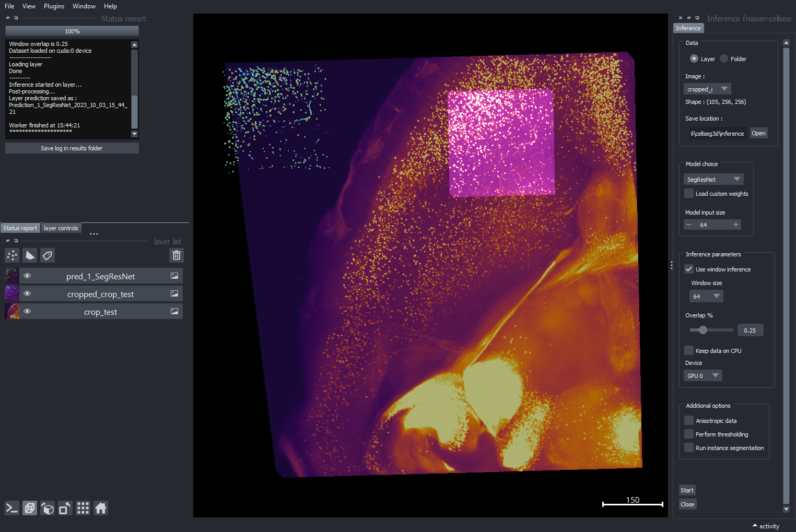This screenshot has height=532, width=796.
Task: Reset view with home icon
Action: click(x=101, y=508)
